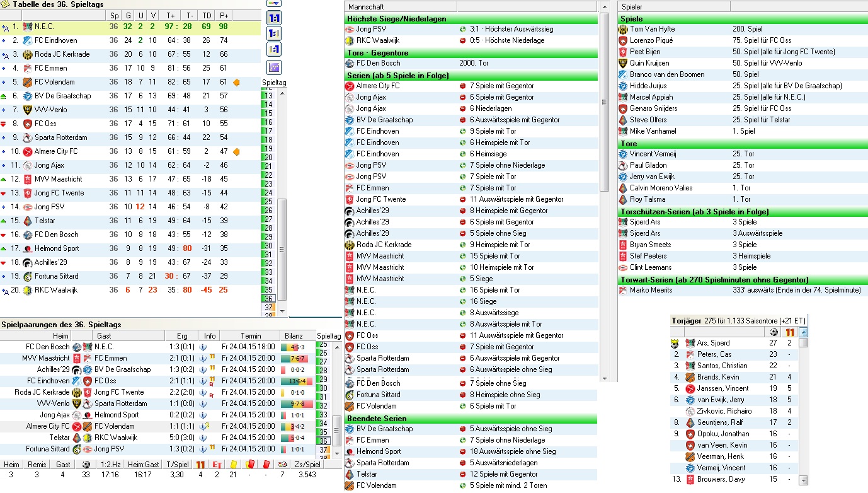Click the orange arrow marker beside FC Volendam's table row
The image size is (868, 493).
[237, 82]
